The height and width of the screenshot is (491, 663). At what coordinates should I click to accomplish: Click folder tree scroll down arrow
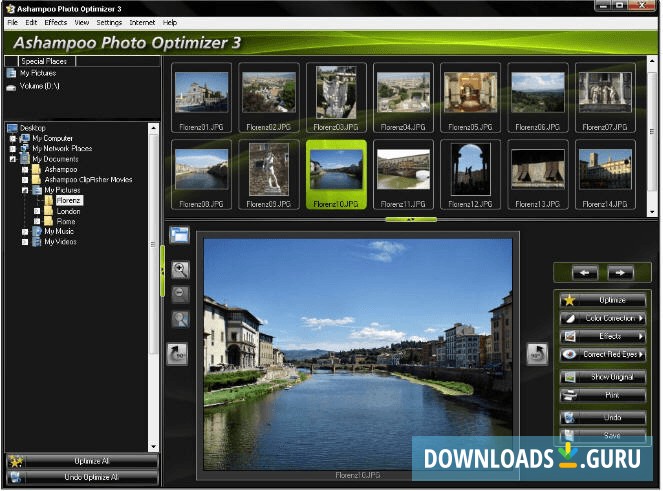tap(153, 447)
